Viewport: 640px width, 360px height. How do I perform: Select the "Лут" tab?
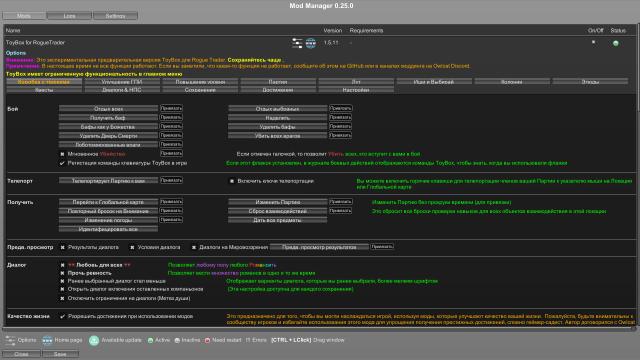356,82
